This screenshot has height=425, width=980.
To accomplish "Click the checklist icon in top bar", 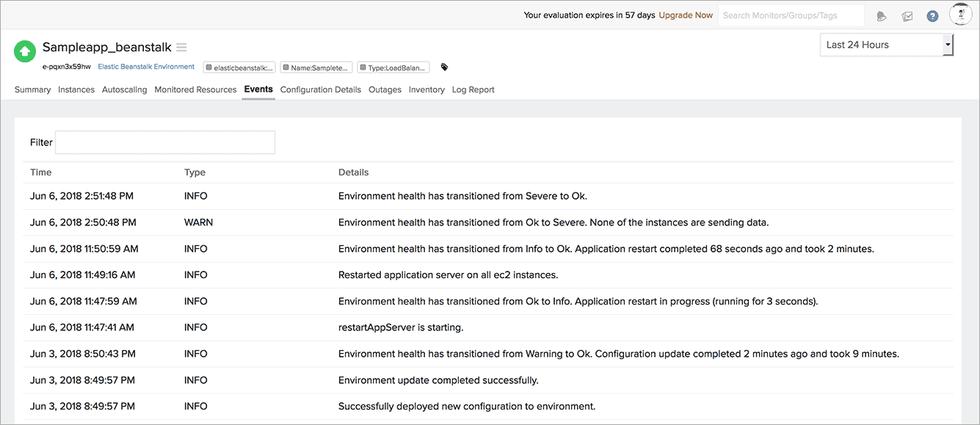I will 907,16.
